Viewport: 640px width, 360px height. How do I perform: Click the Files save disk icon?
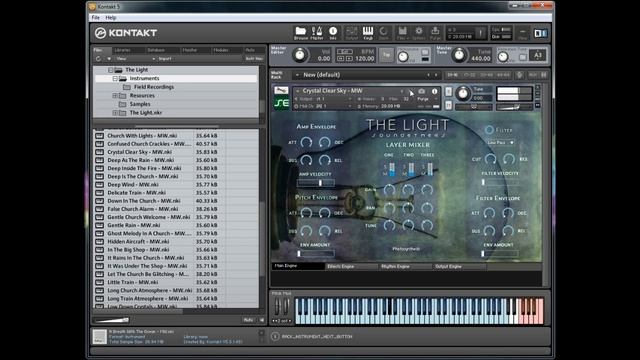coord(402,33)
